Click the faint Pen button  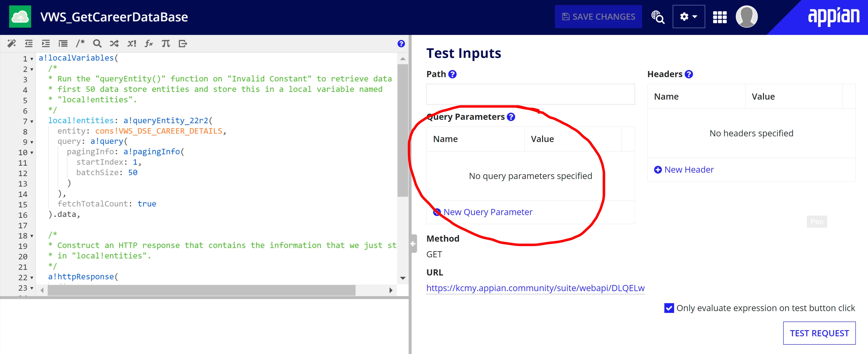817,221
